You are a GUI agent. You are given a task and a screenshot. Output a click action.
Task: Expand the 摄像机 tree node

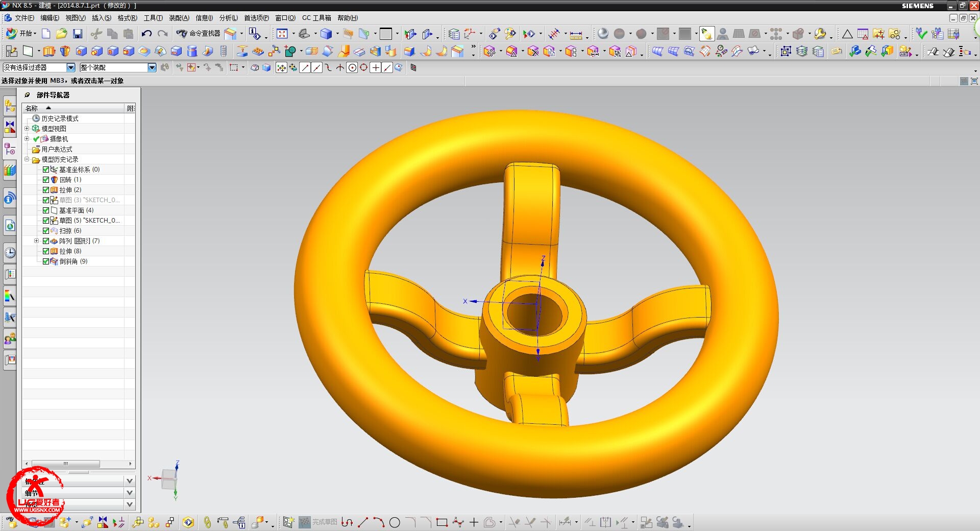(x=27, y=139)
